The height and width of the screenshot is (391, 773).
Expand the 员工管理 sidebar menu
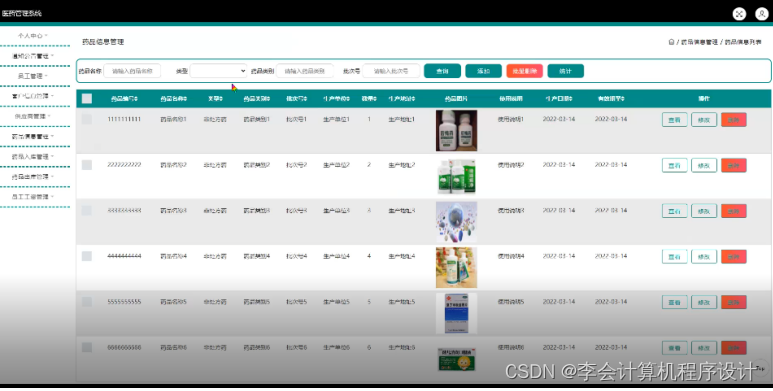point(33,76)
